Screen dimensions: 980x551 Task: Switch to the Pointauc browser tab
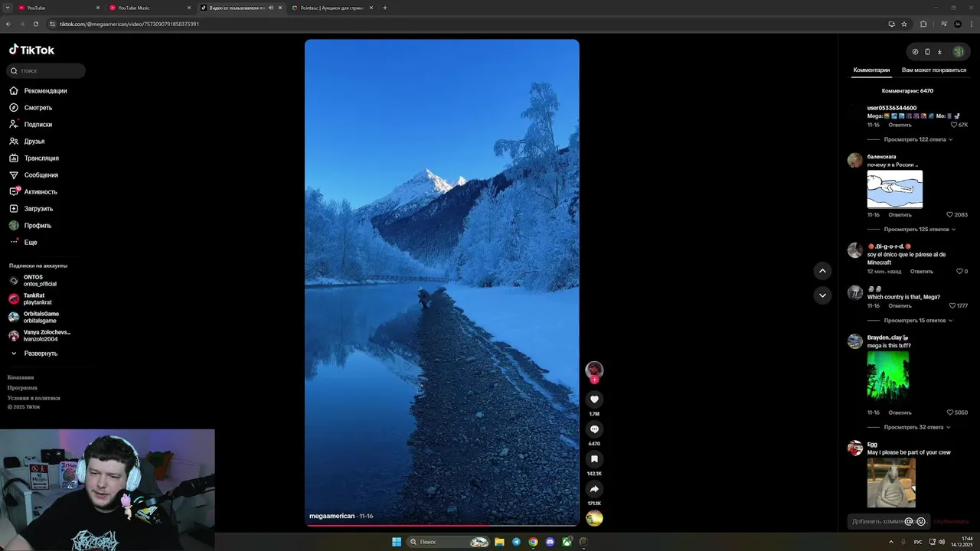coord(332,8)
